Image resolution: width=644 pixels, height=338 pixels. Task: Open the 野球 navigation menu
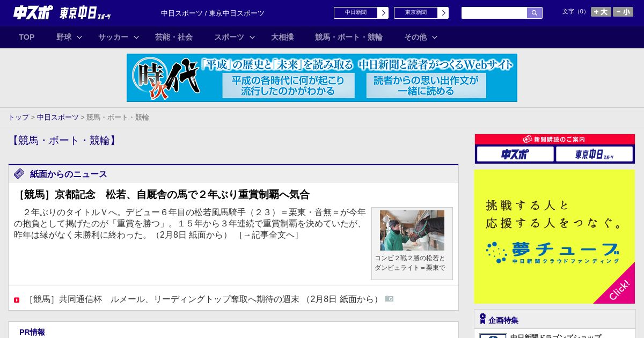(x=64, y=37)
